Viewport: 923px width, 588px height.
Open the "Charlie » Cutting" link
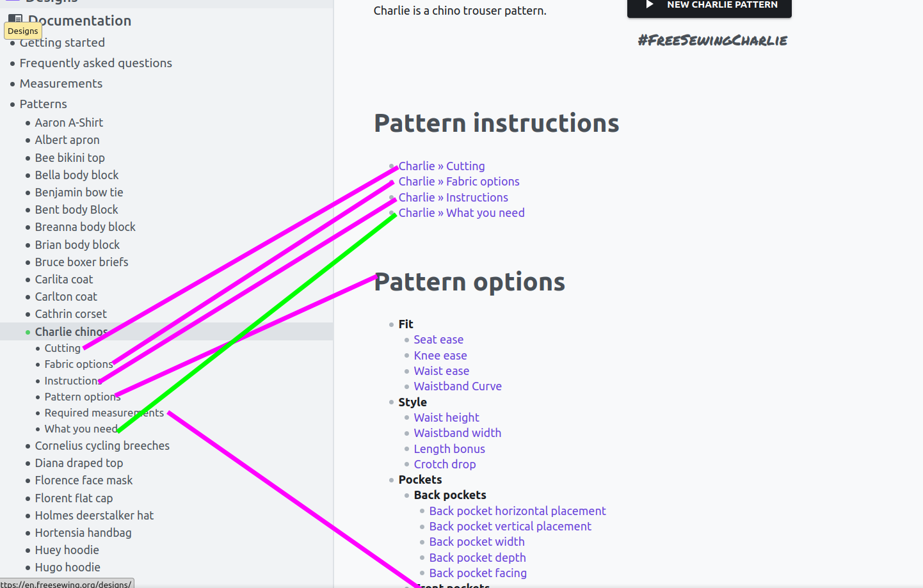click(x=441, y=166)
